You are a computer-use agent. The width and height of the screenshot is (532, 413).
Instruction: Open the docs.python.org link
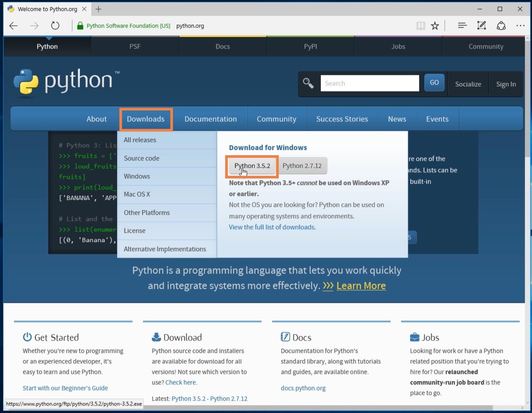[303, 388]
